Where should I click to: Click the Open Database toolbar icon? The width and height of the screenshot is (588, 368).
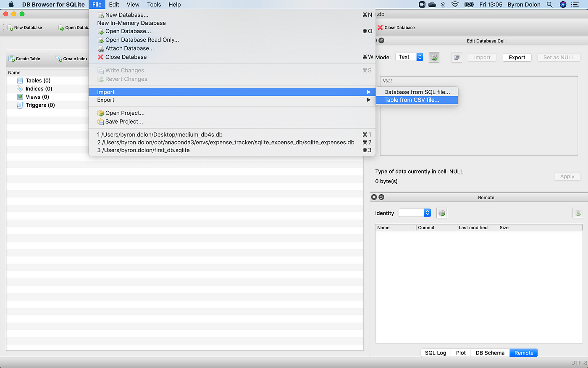pyautogui.click(x=61, y=28)
